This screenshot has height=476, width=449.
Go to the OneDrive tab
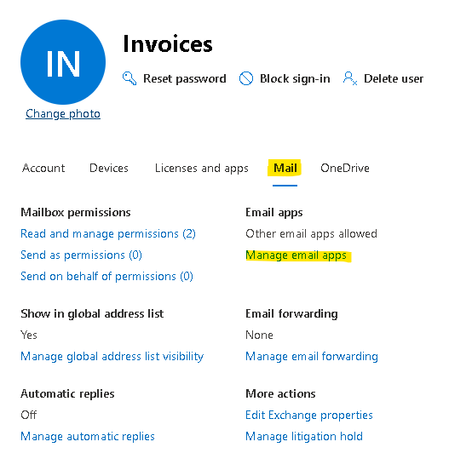click(x=345, y=169)
